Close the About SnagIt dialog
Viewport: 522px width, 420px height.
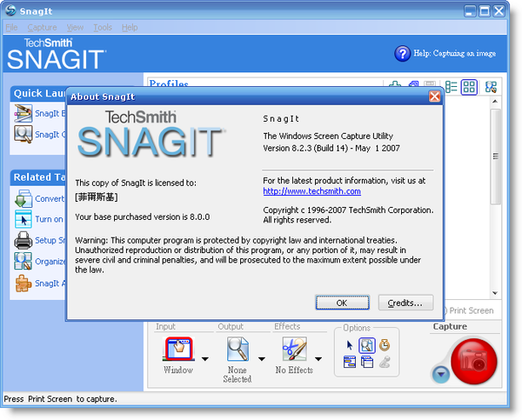tap(434, 97)
